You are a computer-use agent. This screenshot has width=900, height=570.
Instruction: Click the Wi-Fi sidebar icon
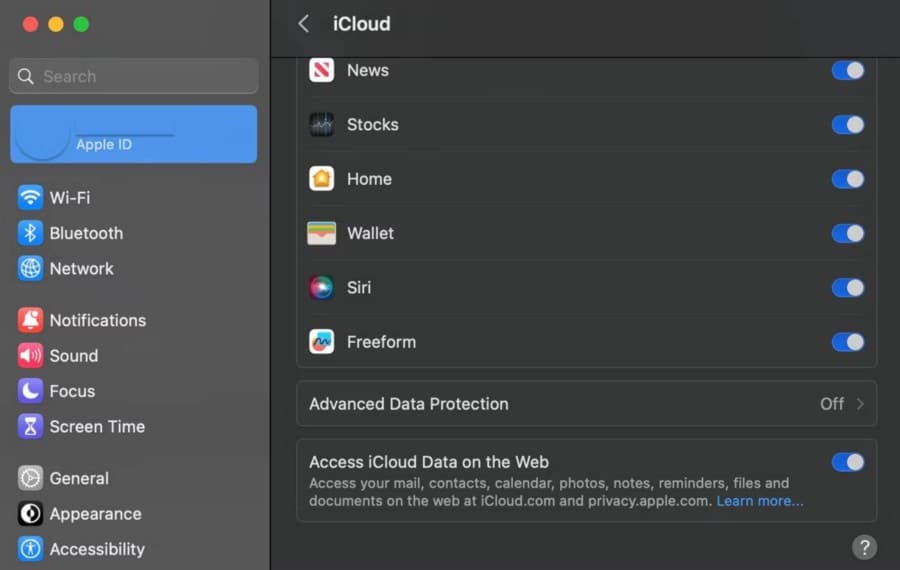tap(30, 198)
